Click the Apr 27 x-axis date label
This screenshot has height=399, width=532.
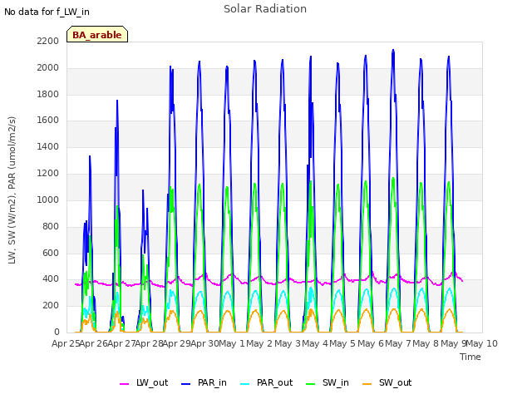pyautogui.click(x=121, y=343)
